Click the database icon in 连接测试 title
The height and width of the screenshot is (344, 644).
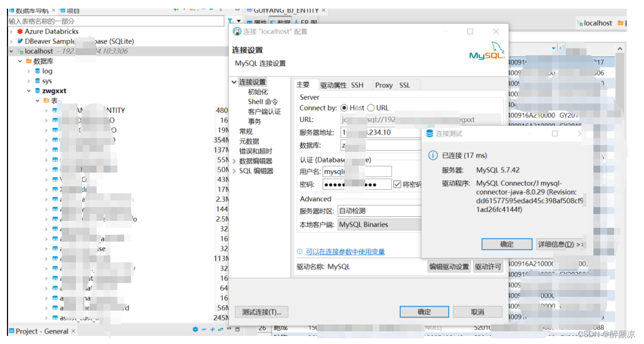click(430, 133)
